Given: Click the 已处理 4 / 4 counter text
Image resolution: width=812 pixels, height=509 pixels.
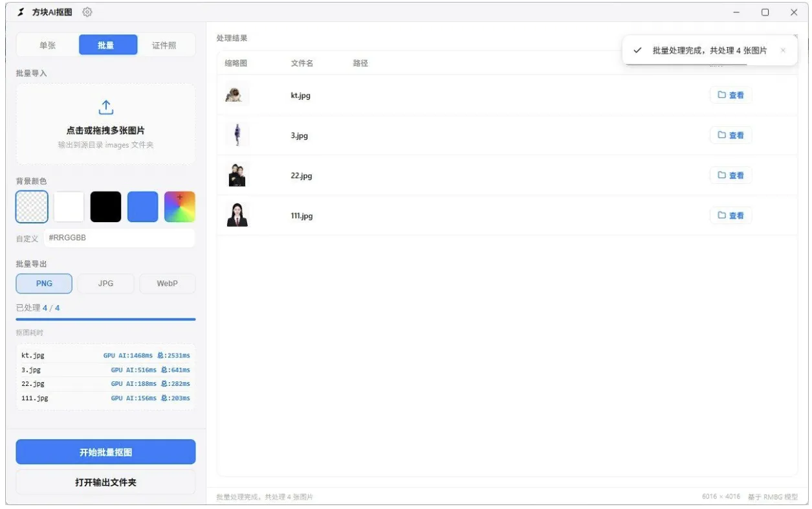Looking at the screenshot, I should click(38, 308).
